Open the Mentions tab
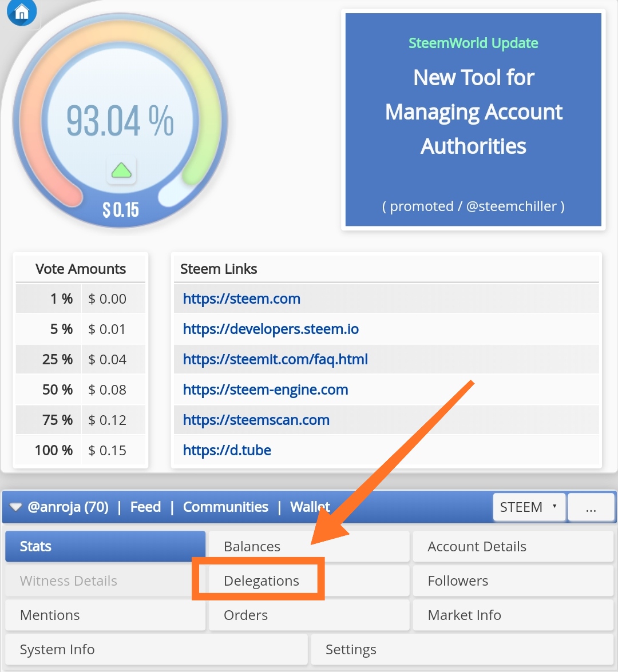This screenshot has height=672, width=618. 105,615
